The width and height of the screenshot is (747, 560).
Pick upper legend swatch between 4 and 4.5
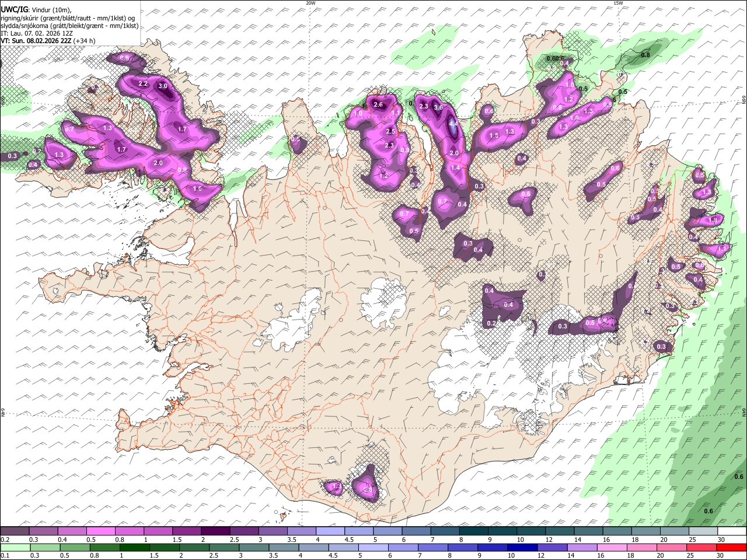tap(330, 531)
